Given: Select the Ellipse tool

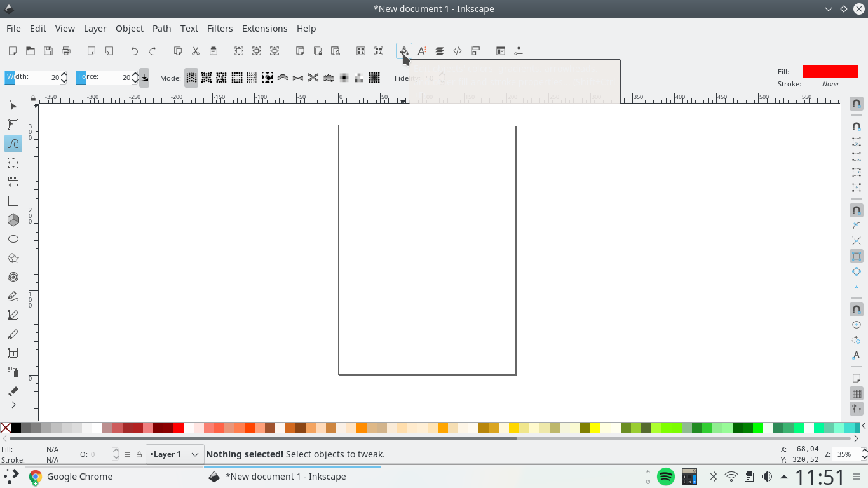Looking at the screenshot, I should pos(13,239).
